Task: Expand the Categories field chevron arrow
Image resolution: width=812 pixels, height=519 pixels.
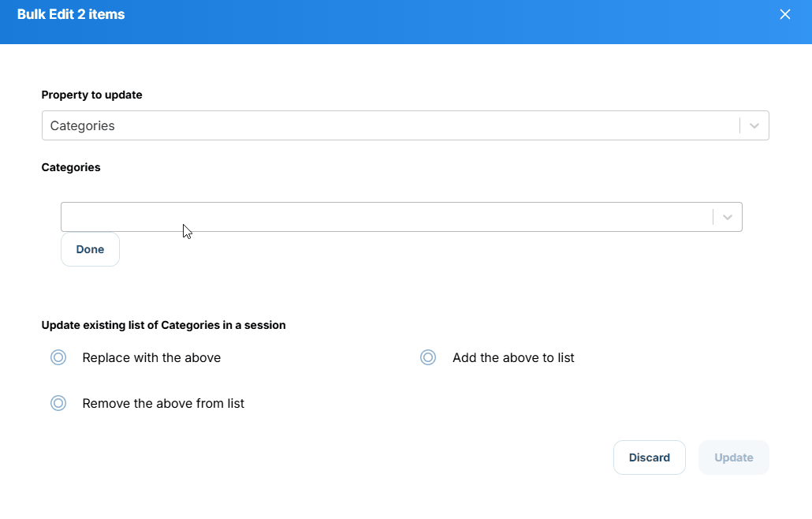Action: [728, 217]
